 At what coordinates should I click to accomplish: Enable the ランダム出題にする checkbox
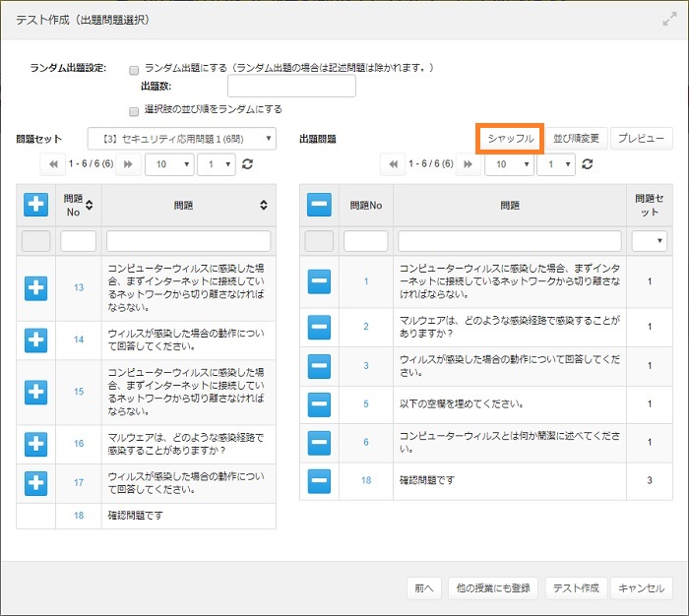[134, 69]
